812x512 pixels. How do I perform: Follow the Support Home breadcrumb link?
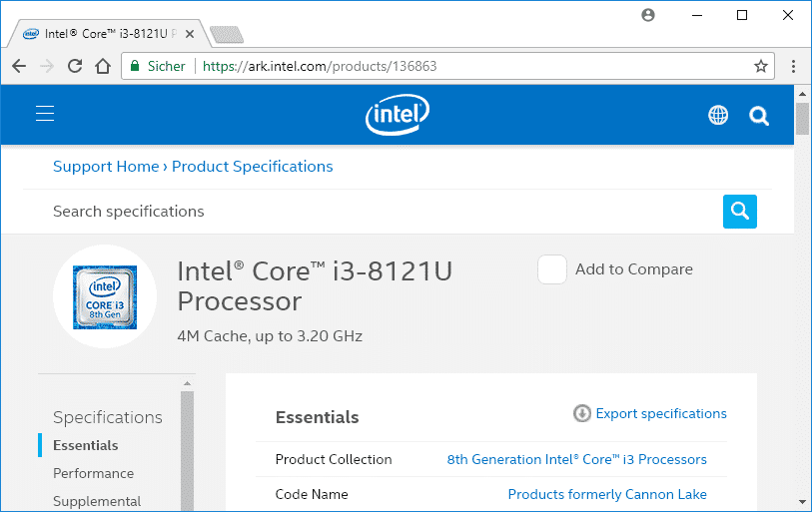(106, 167)
